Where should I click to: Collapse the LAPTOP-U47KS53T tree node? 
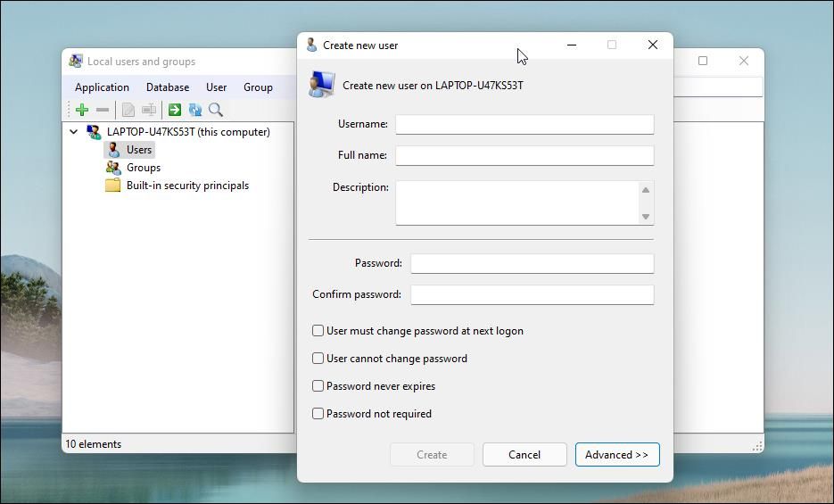coord(73,132)
